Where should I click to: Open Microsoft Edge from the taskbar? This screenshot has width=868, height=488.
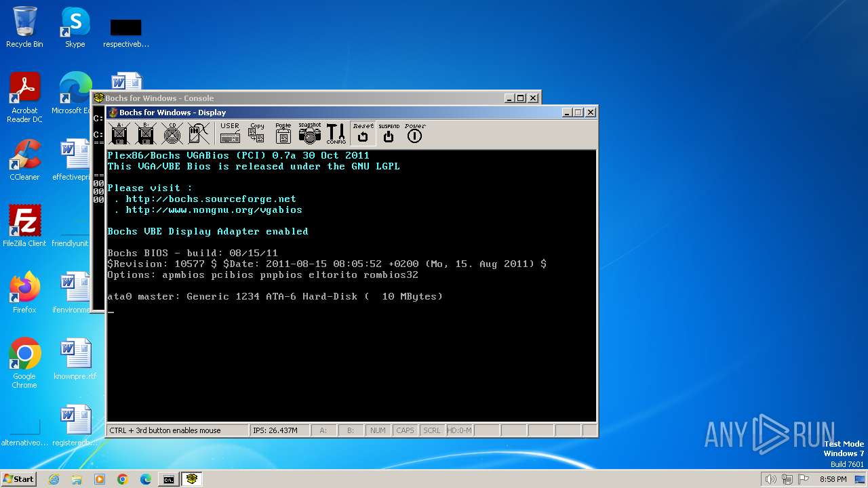[146, 479]
